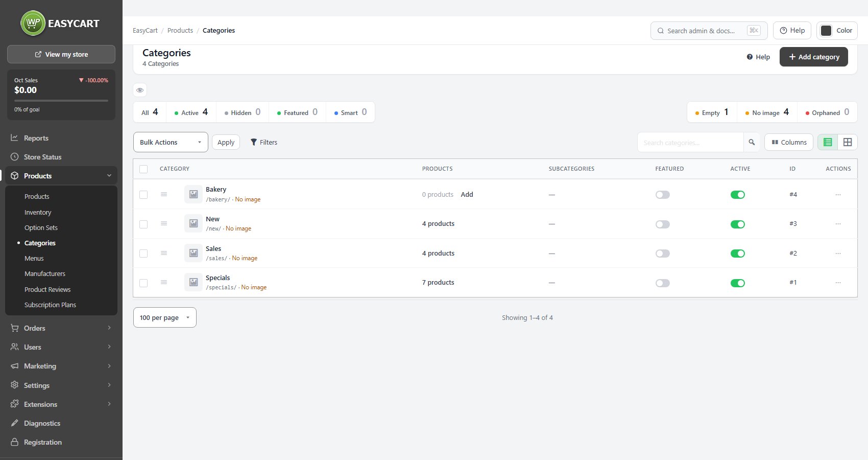Click the EasyCart WP logo icon
Viewport: 868px width, 460px height.
coord(33,23)
